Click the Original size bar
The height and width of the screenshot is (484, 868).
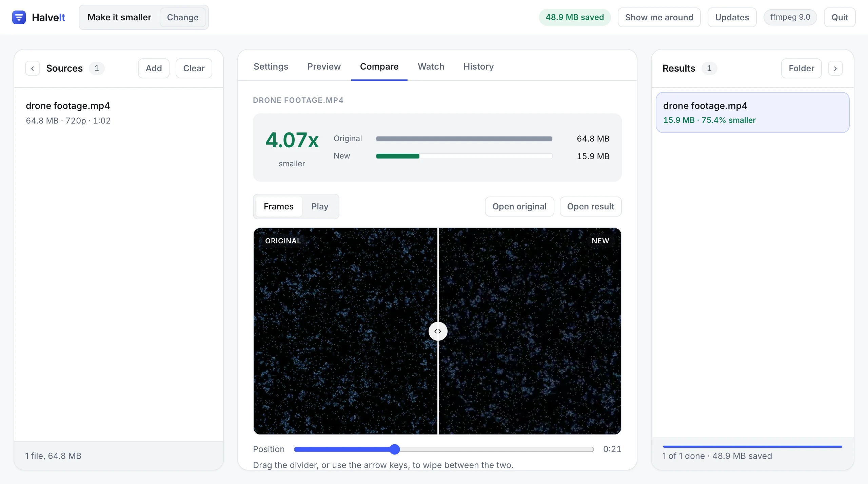tap(464, 138)
